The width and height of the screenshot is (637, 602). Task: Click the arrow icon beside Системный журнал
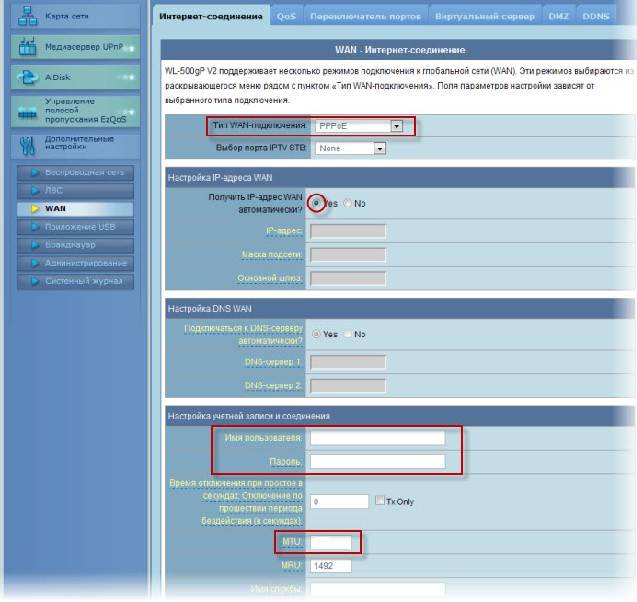pyautogui.click(x=35, y=281)
